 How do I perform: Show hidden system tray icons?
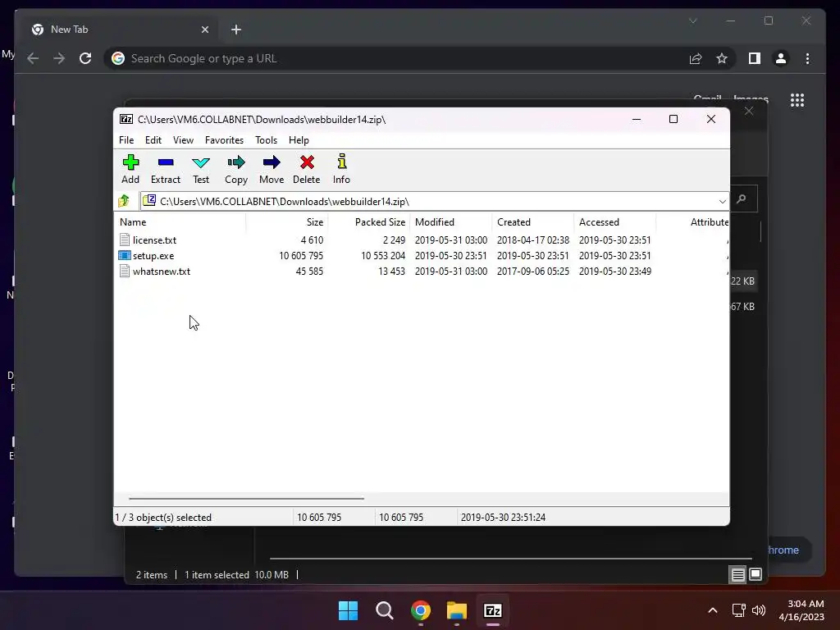713,610
